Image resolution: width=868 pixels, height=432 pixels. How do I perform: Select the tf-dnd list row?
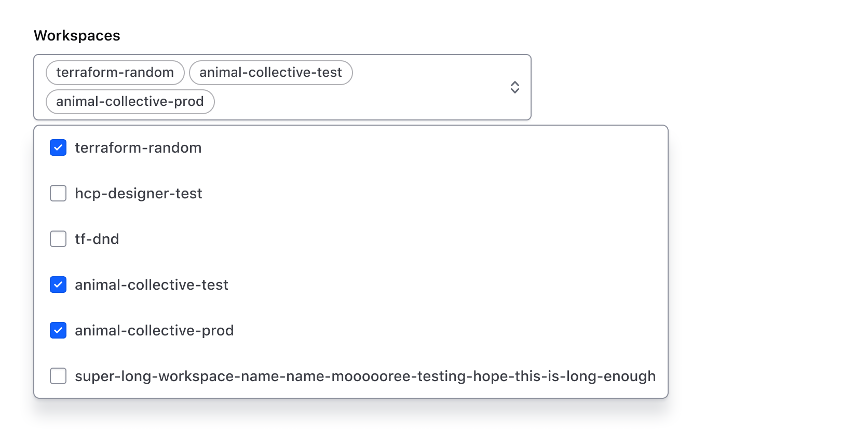pyautogui.click(x=97, y=239)
